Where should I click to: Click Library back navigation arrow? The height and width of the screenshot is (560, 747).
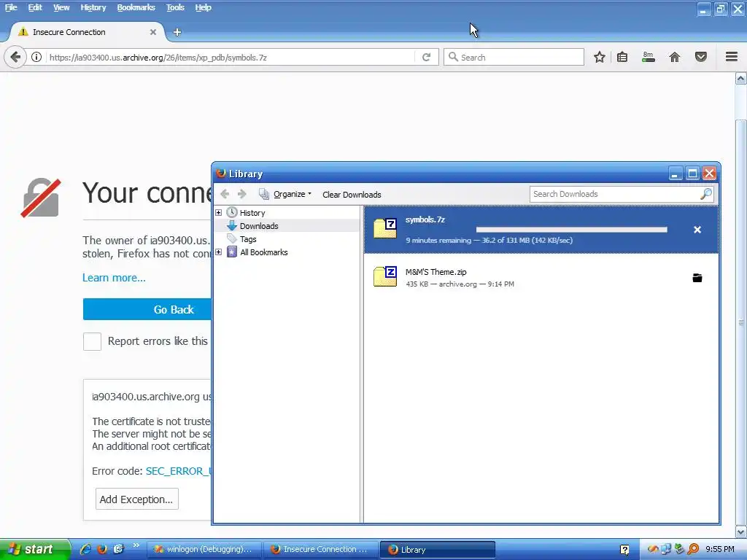(x=225, y=194)
